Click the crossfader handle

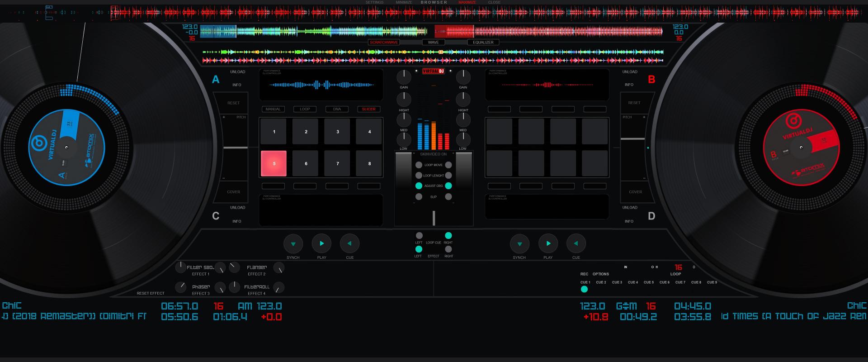[434, 218]
